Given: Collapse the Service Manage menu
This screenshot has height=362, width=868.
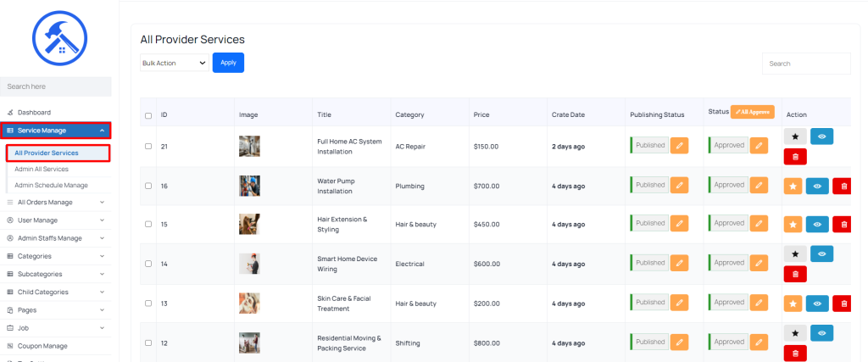Looking at the screenshot, I should (56, 131).
